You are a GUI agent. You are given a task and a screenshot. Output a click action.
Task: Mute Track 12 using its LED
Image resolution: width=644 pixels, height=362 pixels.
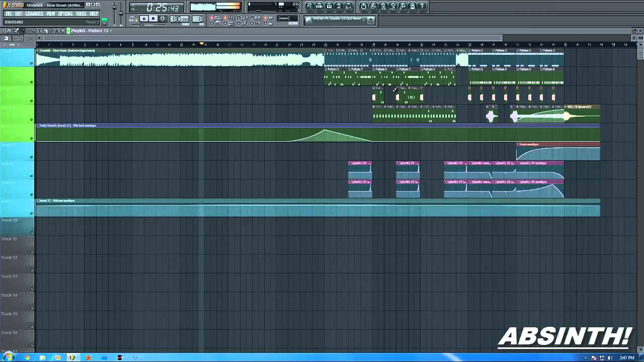[31, 269]
